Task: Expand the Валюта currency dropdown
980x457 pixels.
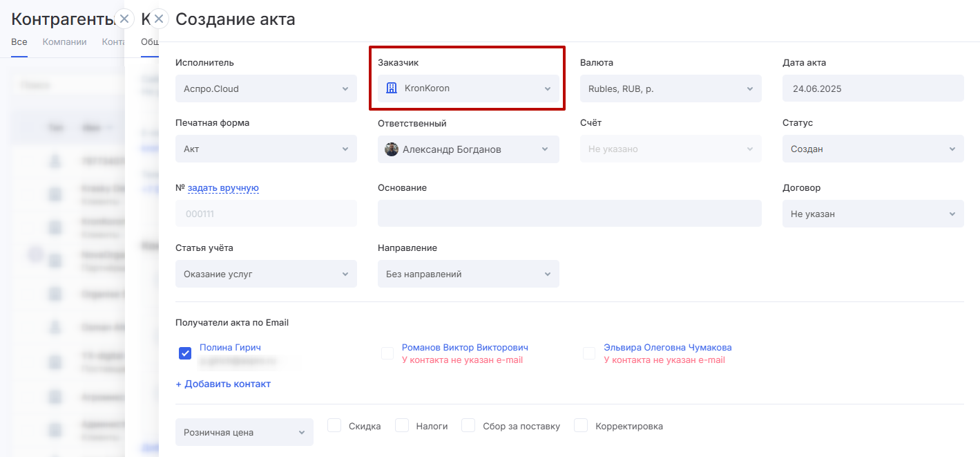Action: point(670,88)
